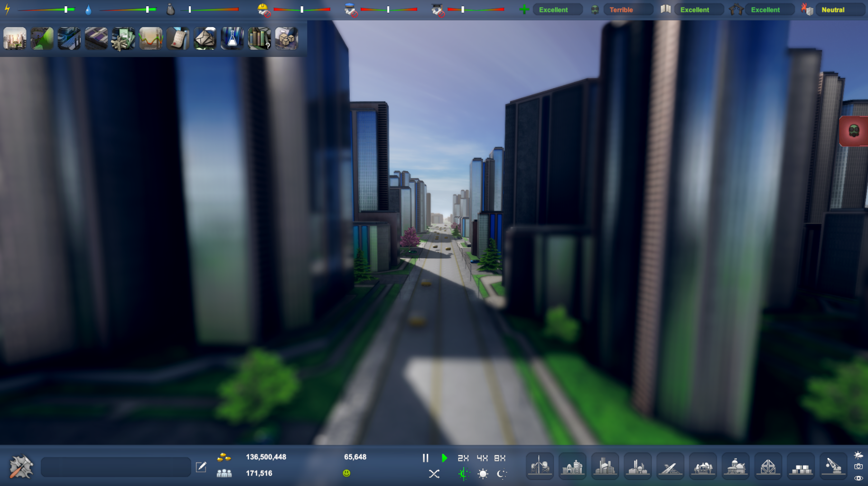Open the flask research icon

point(232,38)
